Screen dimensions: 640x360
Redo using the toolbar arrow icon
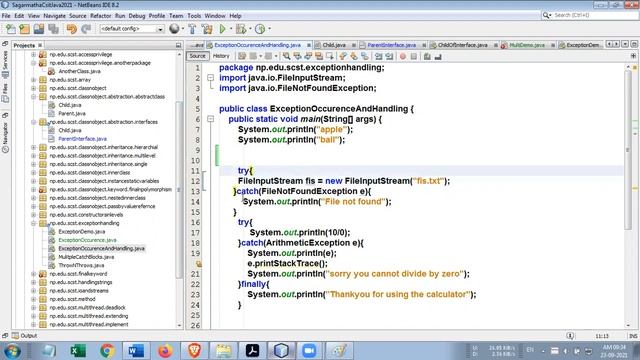coord(86,29)
